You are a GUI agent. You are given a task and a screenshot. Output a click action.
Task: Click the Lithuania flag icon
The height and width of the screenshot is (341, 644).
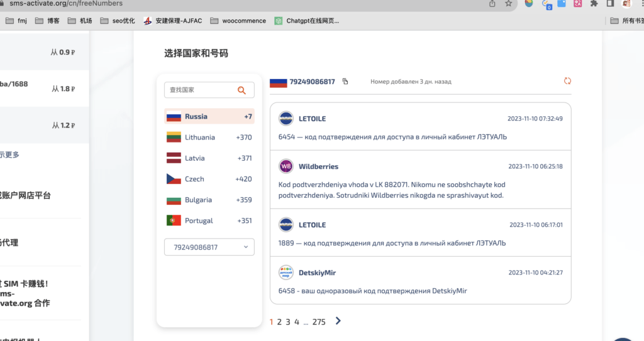click(x=174, y=138)
